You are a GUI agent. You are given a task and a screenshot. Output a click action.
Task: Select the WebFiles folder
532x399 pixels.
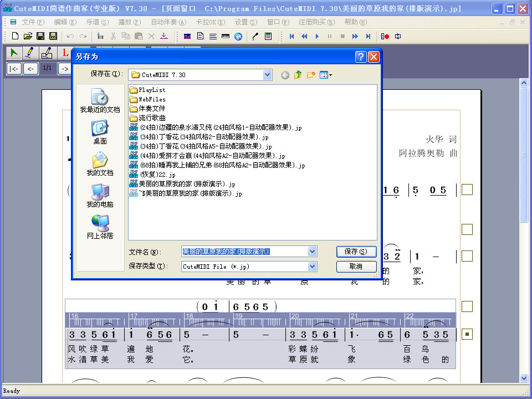click(x=147, y=99)
